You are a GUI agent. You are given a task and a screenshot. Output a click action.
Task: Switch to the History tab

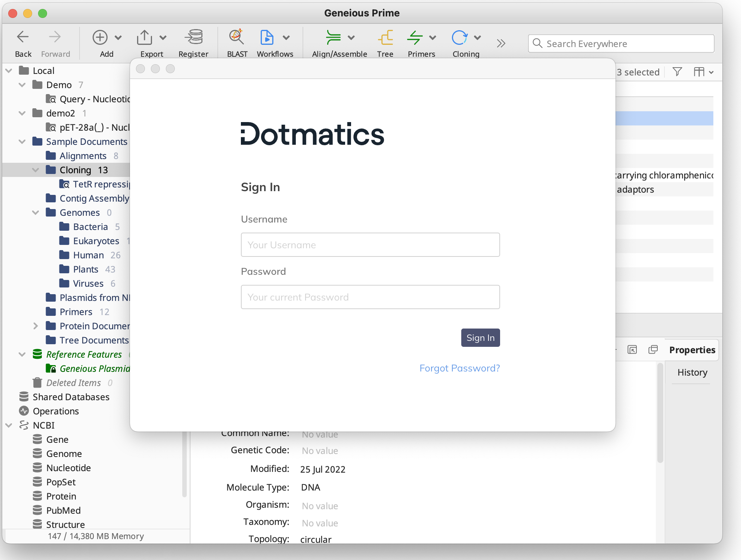tap(692, 372)
